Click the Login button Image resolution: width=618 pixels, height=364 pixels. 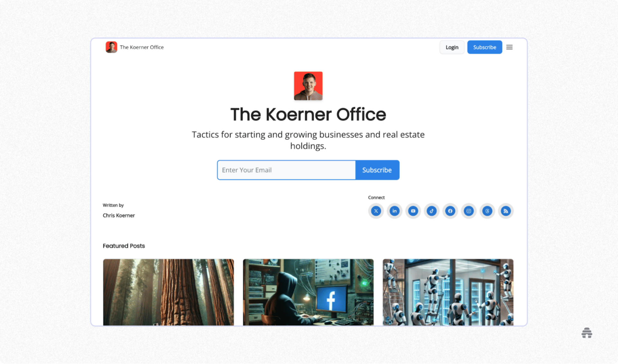coord(452,47)
